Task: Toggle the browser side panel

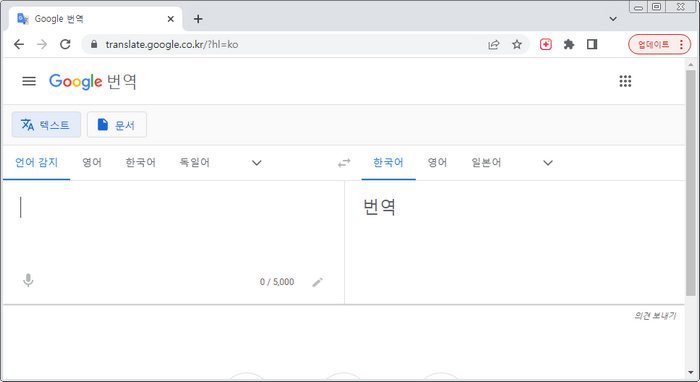Action: tap(592, 44)
